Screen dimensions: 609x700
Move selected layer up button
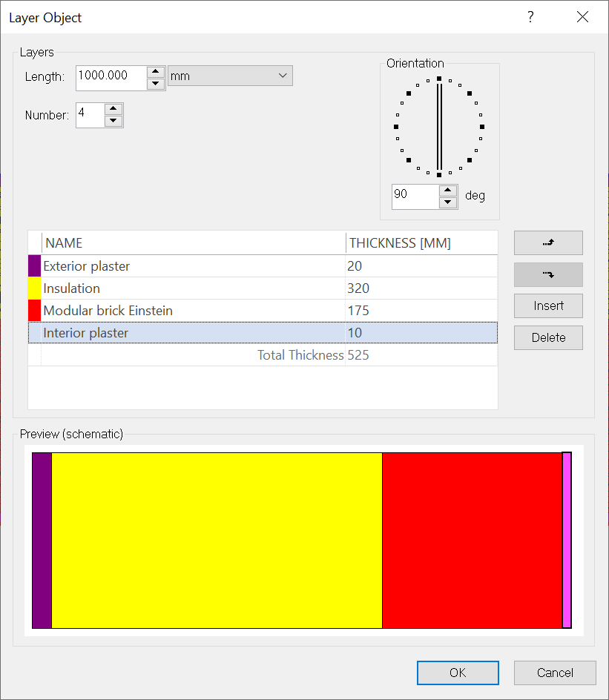click(x=548, y=243)
